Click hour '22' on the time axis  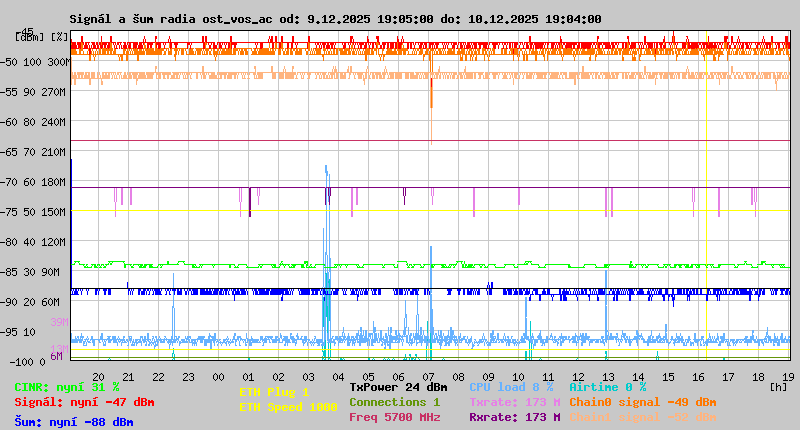pos(158,377)
